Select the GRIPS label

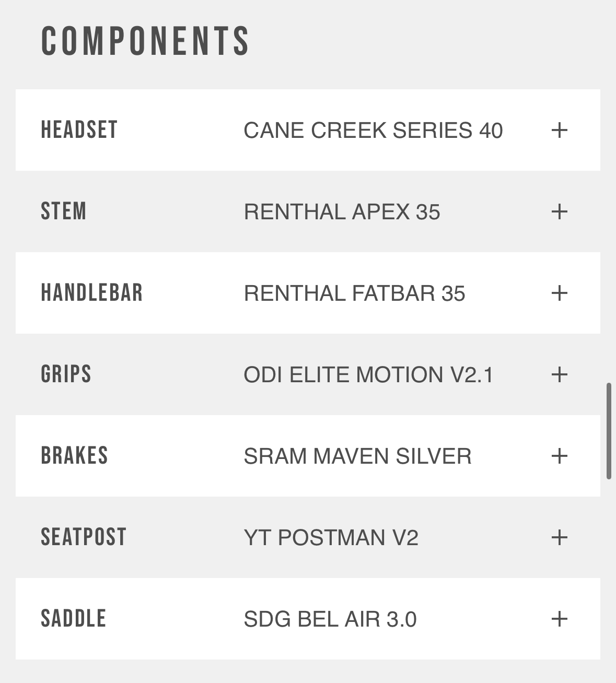tap(66, 374)
